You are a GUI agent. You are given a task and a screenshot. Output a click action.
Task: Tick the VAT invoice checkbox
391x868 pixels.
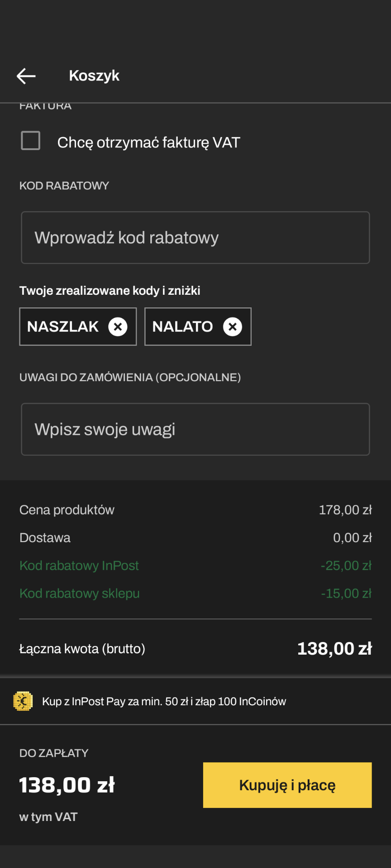[x=31, y=141]
